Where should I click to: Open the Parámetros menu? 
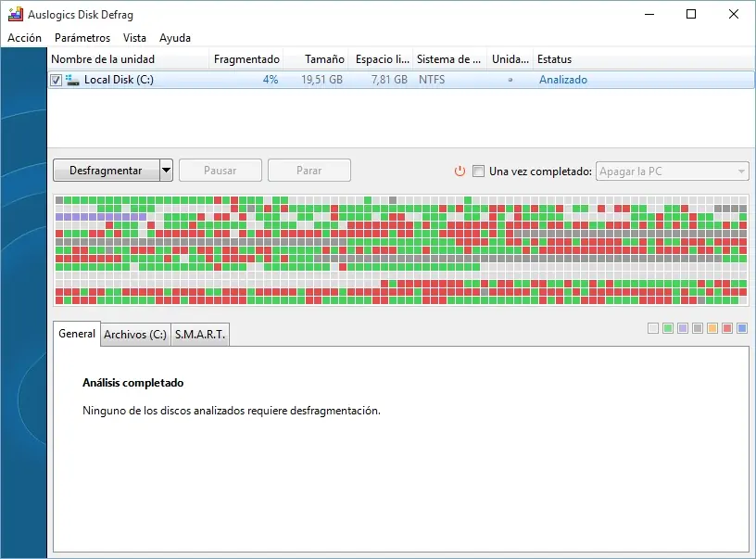click(x=82, y=38)
